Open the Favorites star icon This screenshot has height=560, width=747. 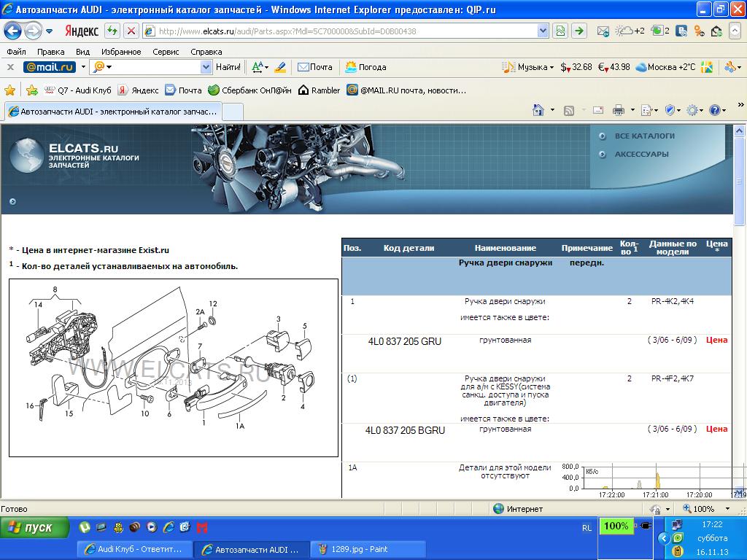click(x=9, y=90)
